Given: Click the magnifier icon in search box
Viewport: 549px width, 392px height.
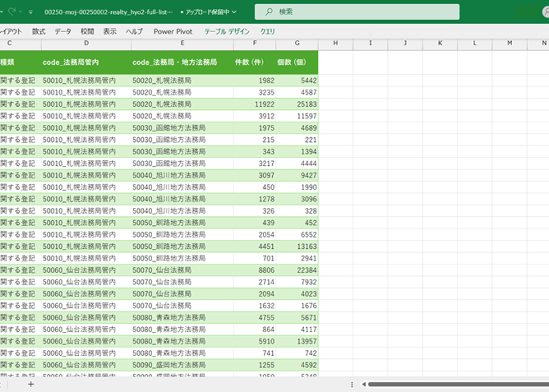Looking at the screenshot, I should coord(269,12).
